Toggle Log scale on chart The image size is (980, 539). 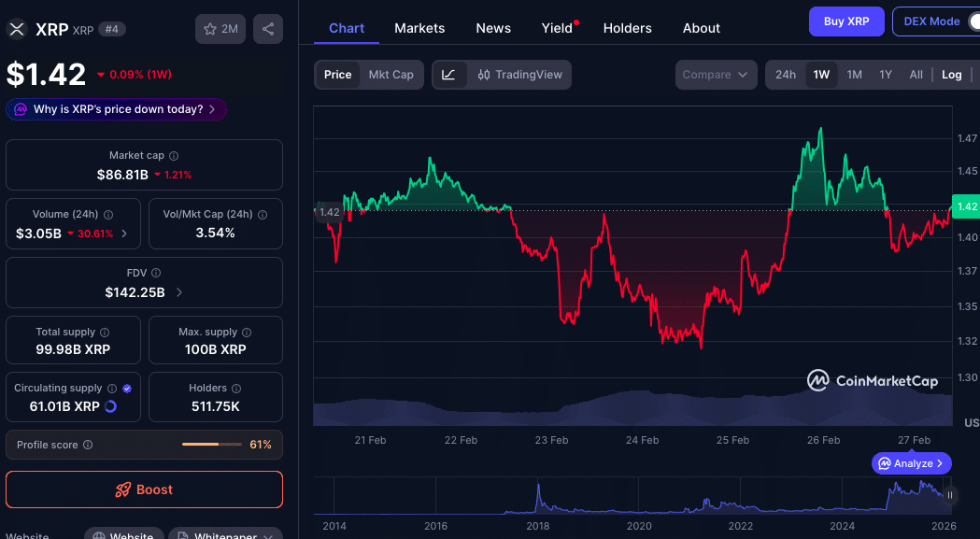952,75
